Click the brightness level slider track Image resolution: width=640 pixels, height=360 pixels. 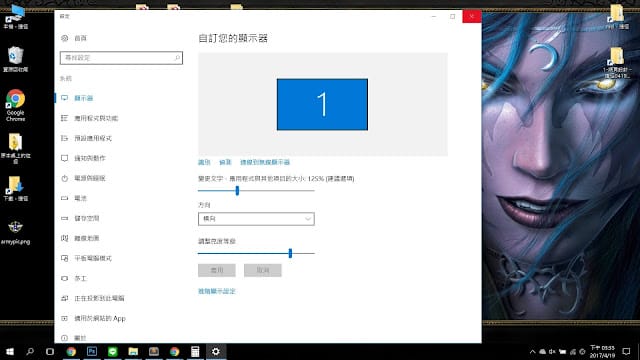point(256,253)
